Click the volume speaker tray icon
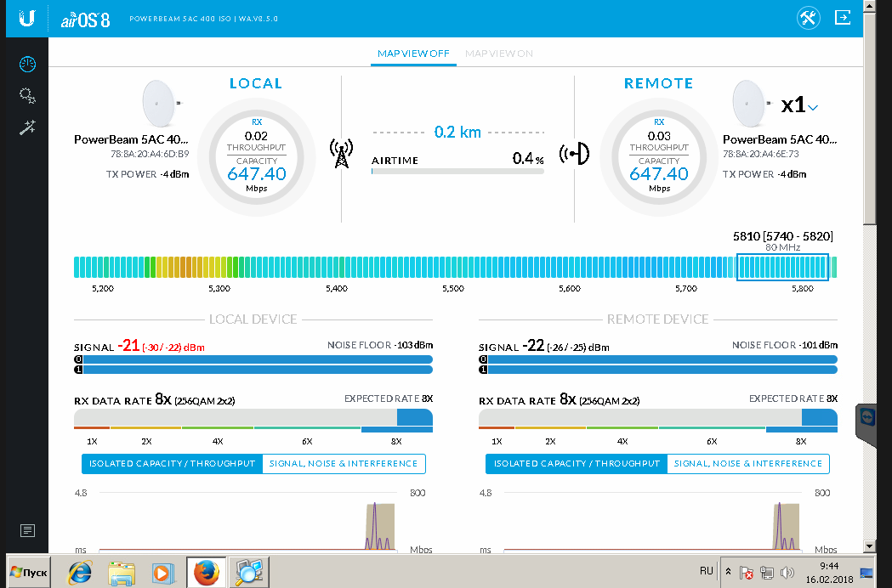The width and height of the screenshot is (892, 588). [787, 573]
